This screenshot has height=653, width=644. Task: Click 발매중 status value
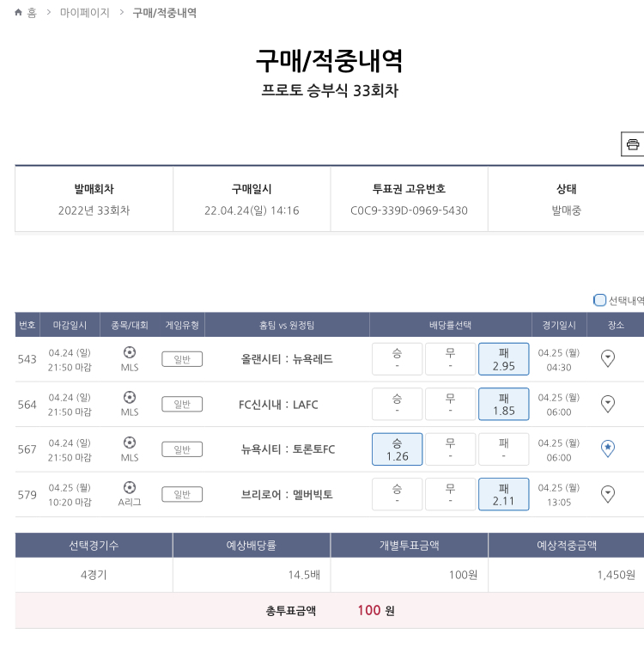pyautogui.click(x=566, y=211)
